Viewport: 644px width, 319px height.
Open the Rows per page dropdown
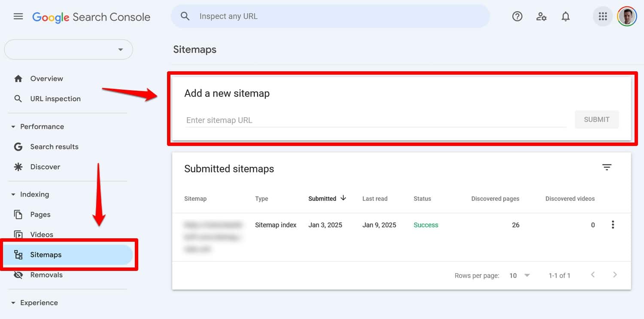(x=520, y=275)
